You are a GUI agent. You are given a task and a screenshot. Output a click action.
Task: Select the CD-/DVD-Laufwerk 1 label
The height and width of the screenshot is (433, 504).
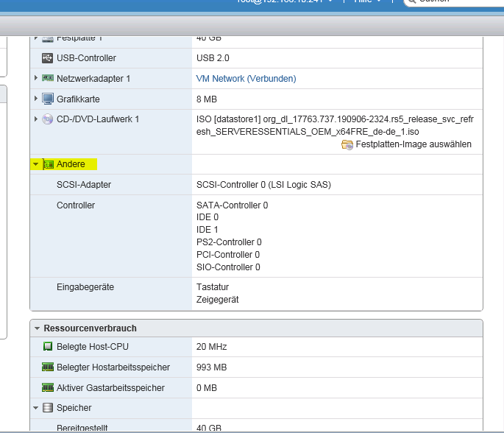tap(98, 119)
